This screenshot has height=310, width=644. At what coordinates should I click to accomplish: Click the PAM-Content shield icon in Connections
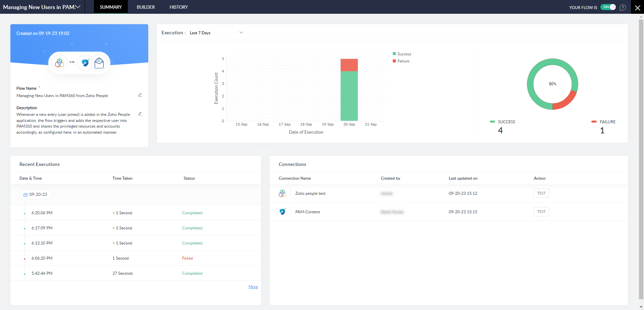tap(282, 212)
